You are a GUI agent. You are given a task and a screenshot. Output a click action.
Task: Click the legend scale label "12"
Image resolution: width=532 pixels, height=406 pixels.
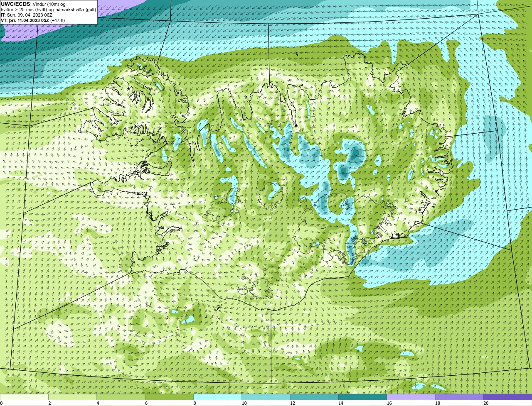coord(293,403)
